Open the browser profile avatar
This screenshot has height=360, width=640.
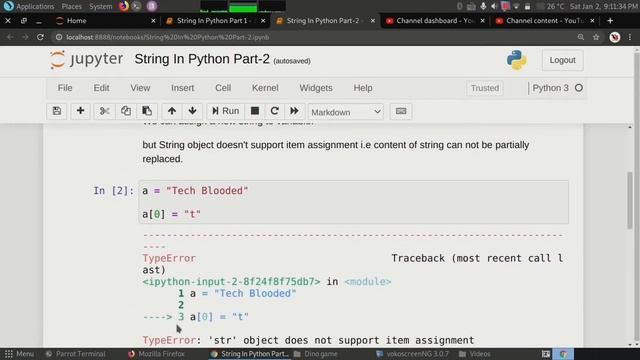[615, 37]
